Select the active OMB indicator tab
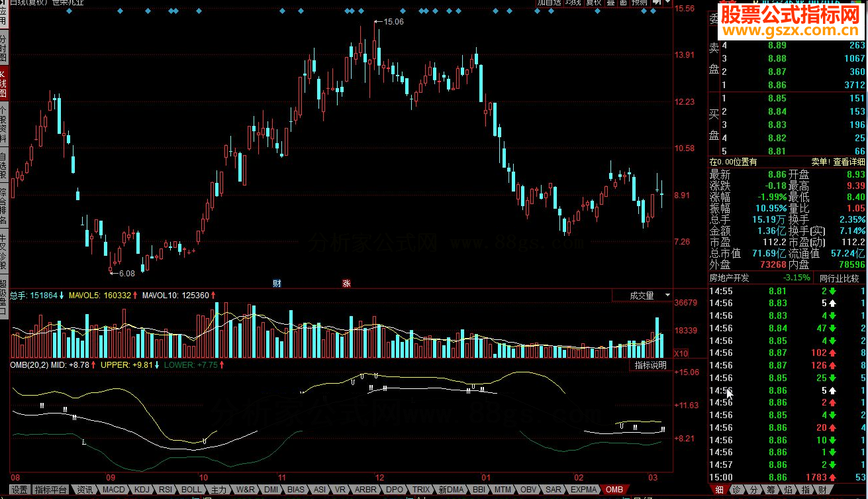This screenshot has width=868, height=499. [614, 490]
